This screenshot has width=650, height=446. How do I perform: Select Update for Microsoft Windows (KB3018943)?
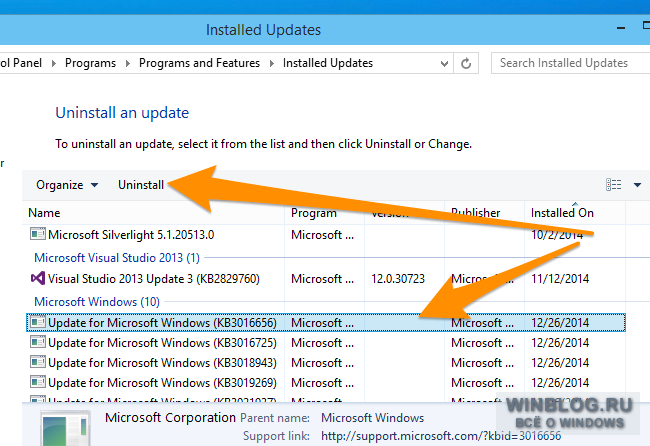pos(325,363)
